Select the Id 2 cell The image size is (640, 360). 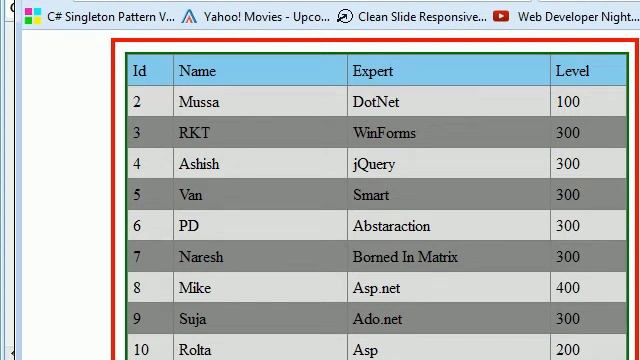tap(151, 102)
